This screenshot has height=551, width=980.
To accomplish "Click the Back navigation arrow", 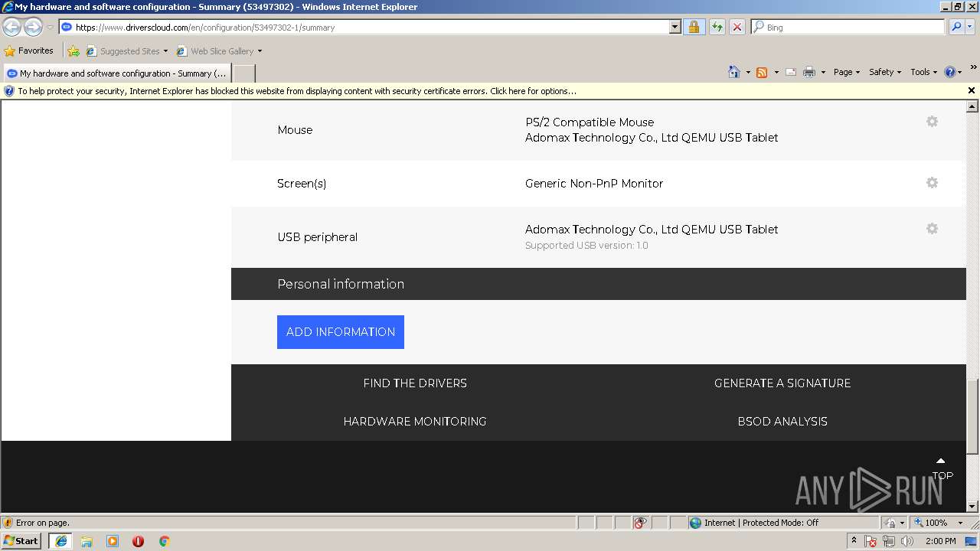I will 11,28.
